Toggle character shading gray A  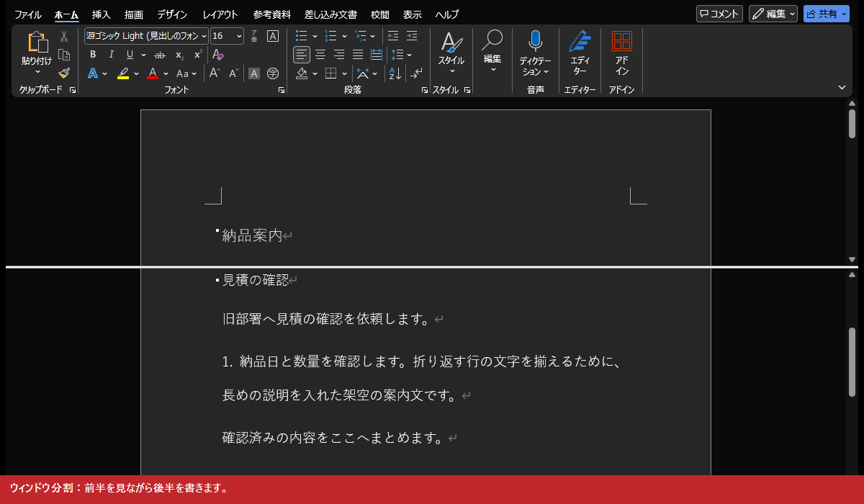pyautogui.click(x=254, y=73)
